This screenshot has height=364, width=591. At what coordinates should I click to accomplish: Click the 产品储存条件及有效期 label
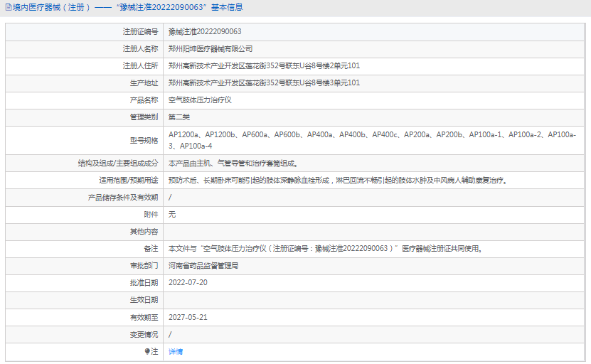(x=123, y=198)
